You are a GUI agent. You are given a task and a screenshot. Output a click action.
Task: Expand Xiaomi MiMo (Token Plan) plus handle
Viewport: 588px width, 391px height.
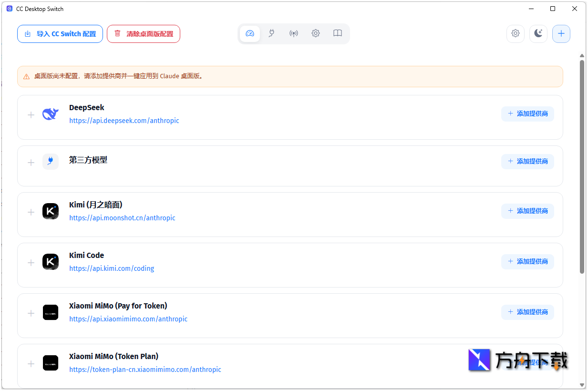click(x=31, y=364)
